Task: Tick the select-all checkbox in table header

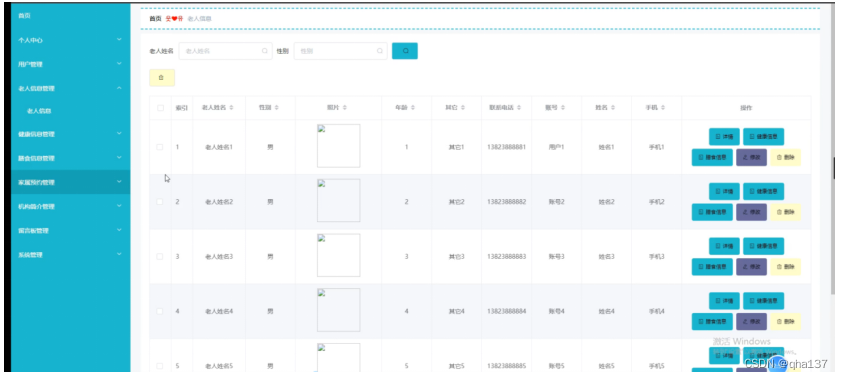Action: (x=160, y=108)
